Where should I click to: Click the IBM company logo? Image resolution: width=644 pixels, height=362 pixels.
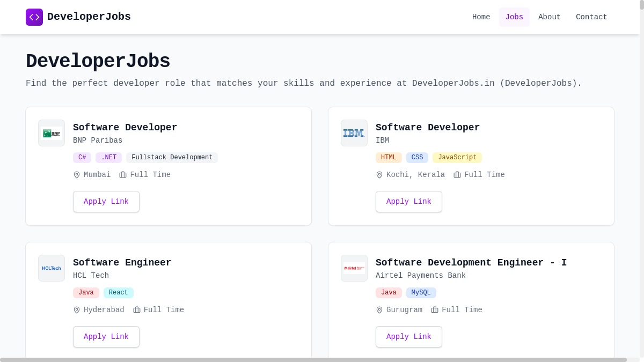coord(354,133)
